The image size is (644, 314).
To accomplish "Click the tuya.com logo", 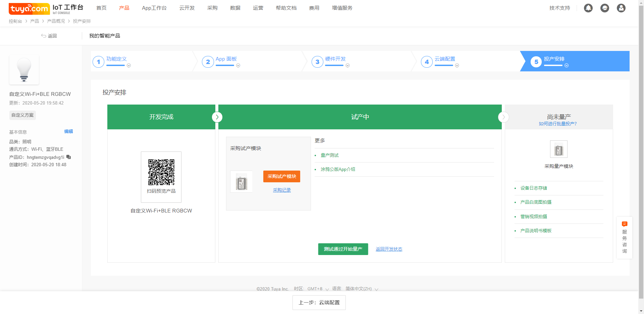I will click(x=29, y=9).
